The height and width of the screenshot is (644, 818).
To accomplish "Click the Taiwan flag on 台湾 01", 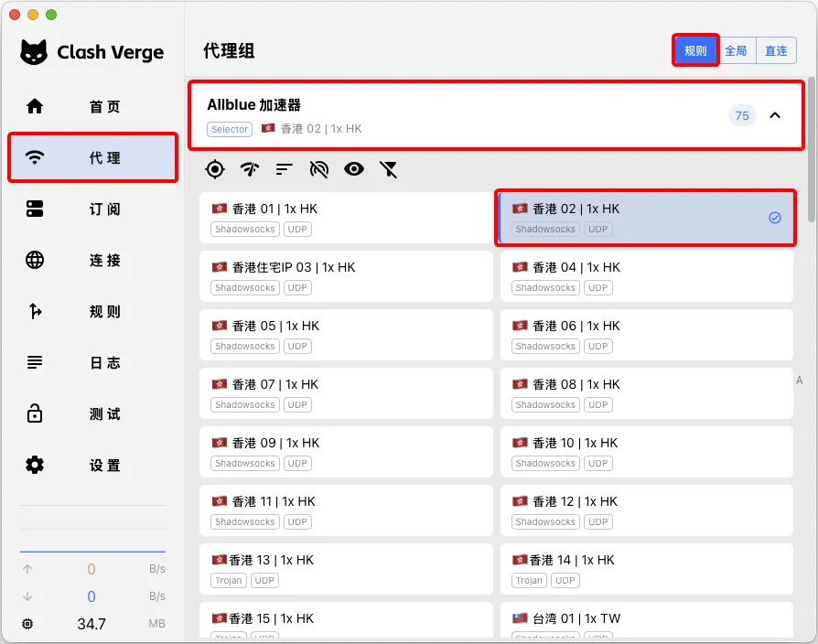I will pos(520,618).
